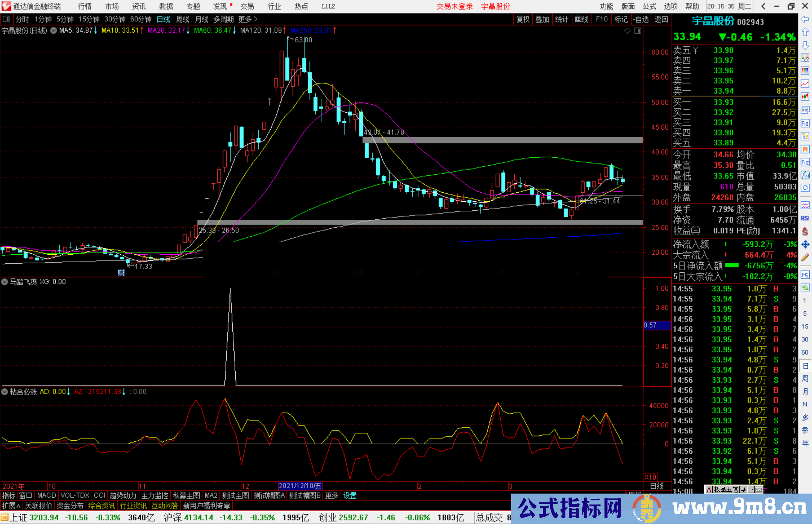
Task: Collapse the 马蹄飞燕 indicator panel
Action: point(5,282)
